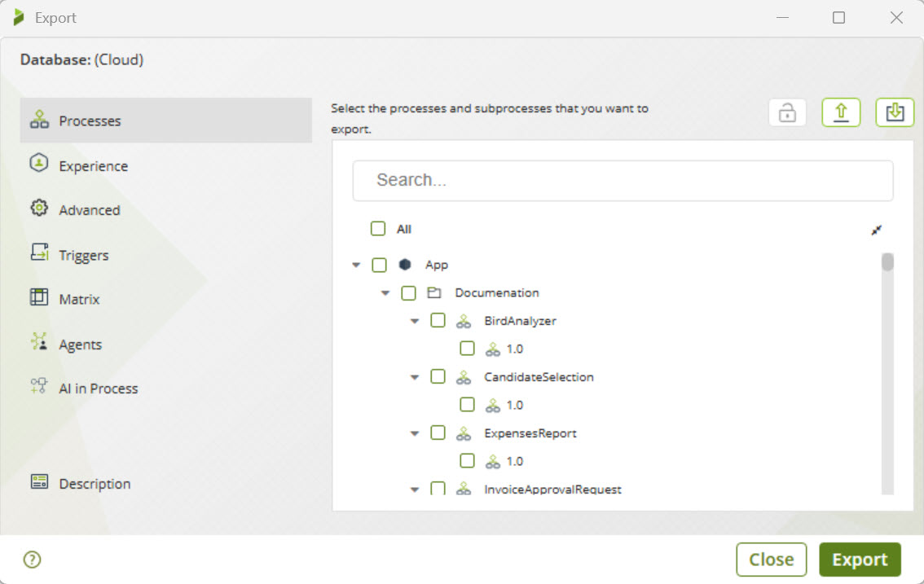Open the help question mark icon
This screenshot has height=584, width=924.
point(32,560)
